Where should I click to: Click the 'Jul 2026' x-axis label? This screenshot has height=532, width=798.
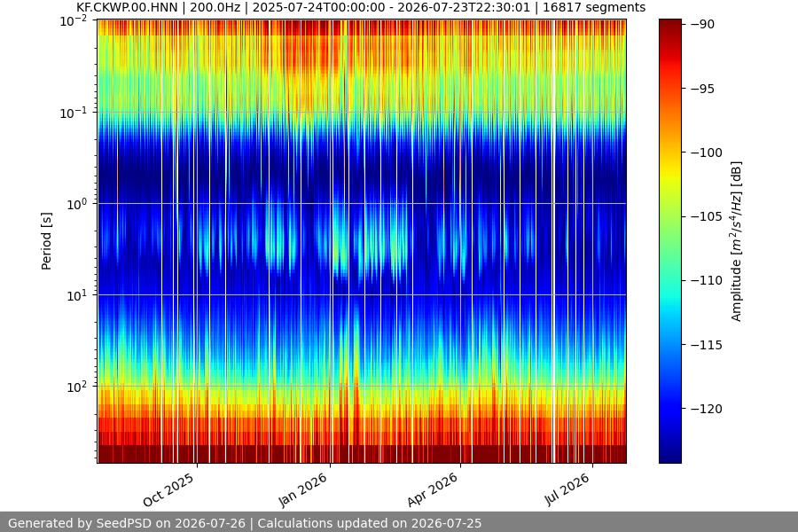click(x=567, y=489)
